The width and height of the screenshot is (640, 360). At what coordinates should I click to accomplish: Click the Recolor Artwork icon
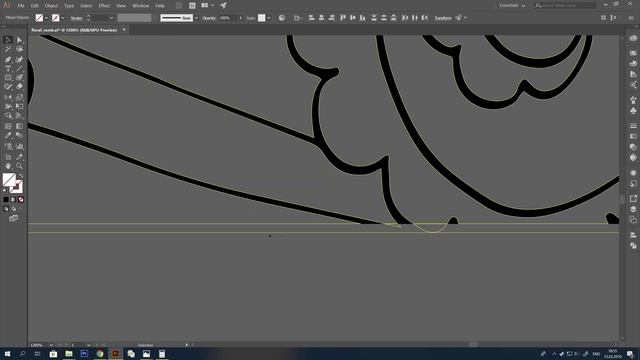tap(282, 18)
